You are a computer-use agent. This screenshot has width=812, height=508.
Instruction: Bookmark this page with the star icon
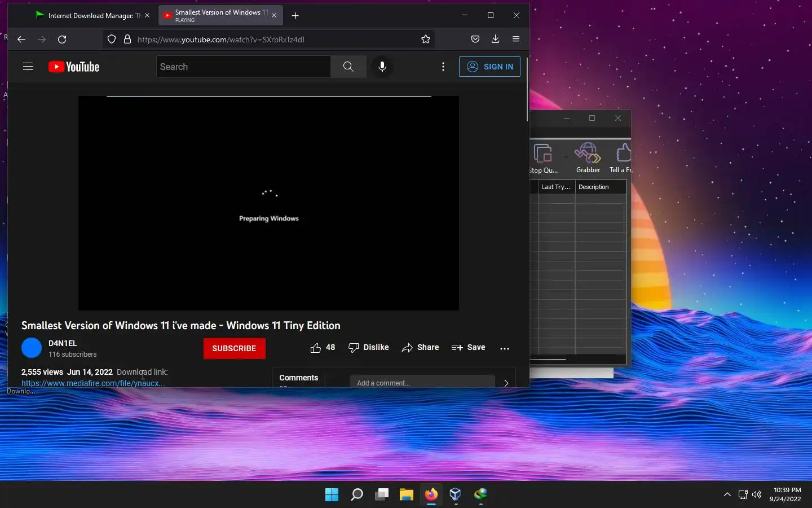[426, 39]
